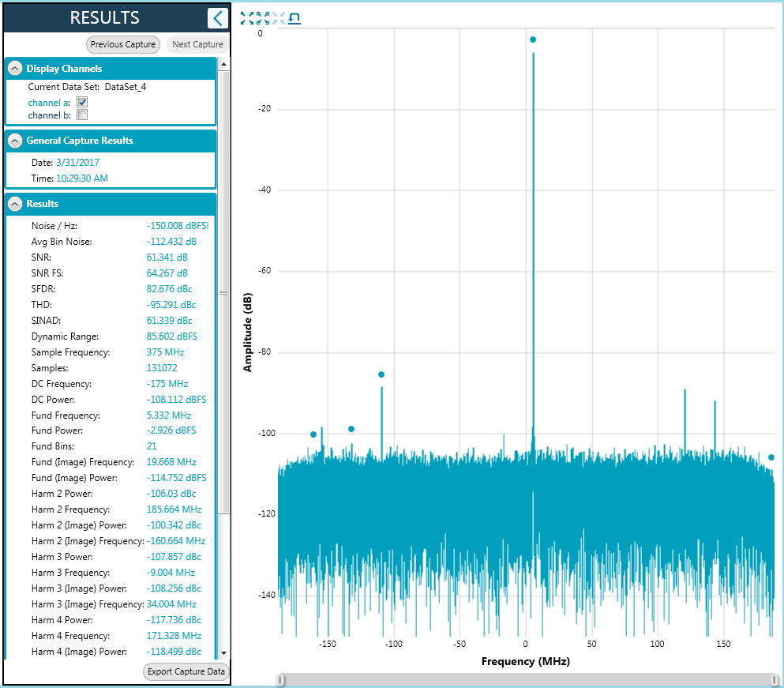Click the reset/undo zoom icon above the plot
The width and height of the screenshot is (784, 688).
point(294,18)
